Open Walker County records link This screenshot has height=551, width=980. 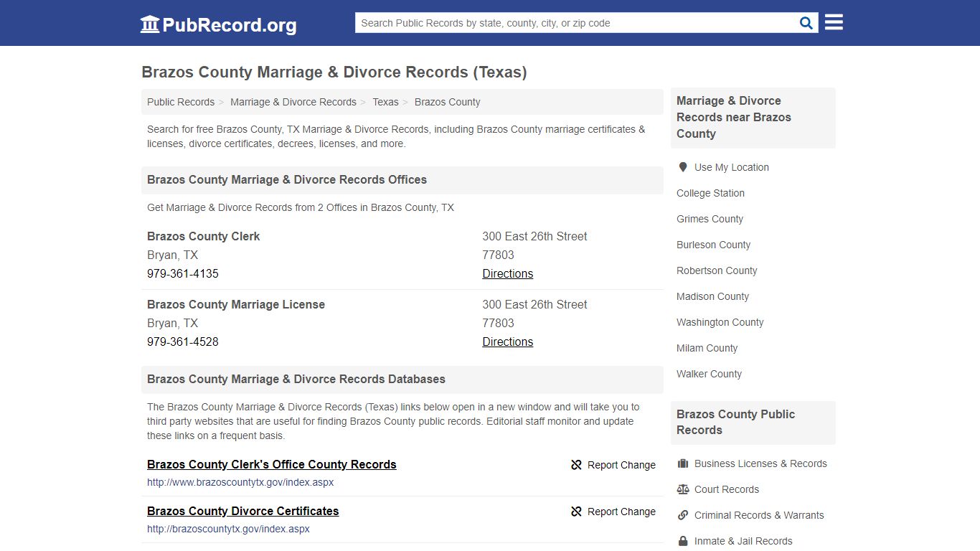coord(709,374)
